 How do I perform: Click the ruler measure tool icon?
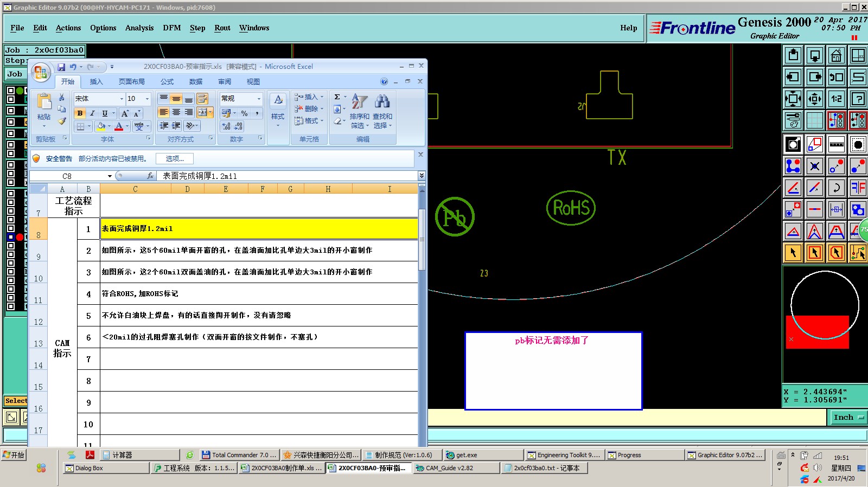[x=836, y=144]
